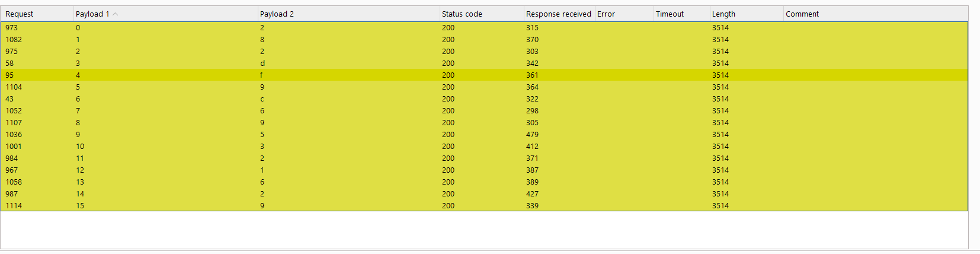The height and width of the screenshot is (254, 980).
Task: Select the highlighted row for request 95
Action: coord(9,75)
